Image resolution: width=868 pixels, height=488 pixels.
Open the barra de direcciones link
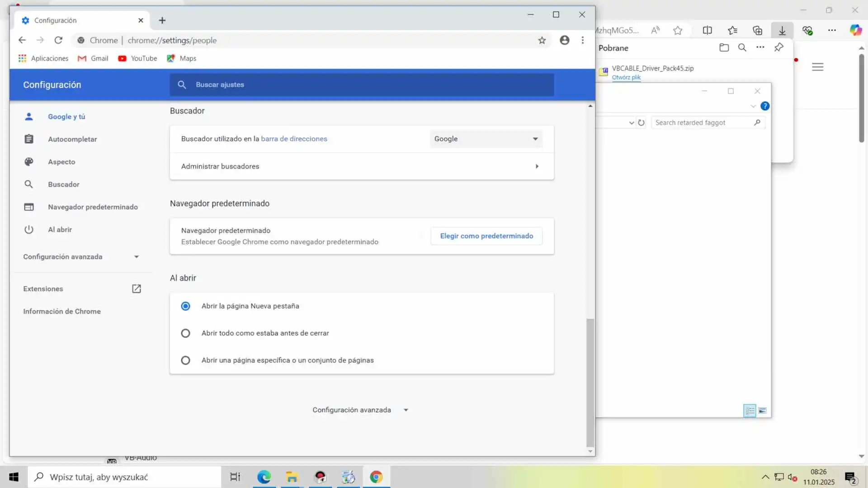point(294,139)
